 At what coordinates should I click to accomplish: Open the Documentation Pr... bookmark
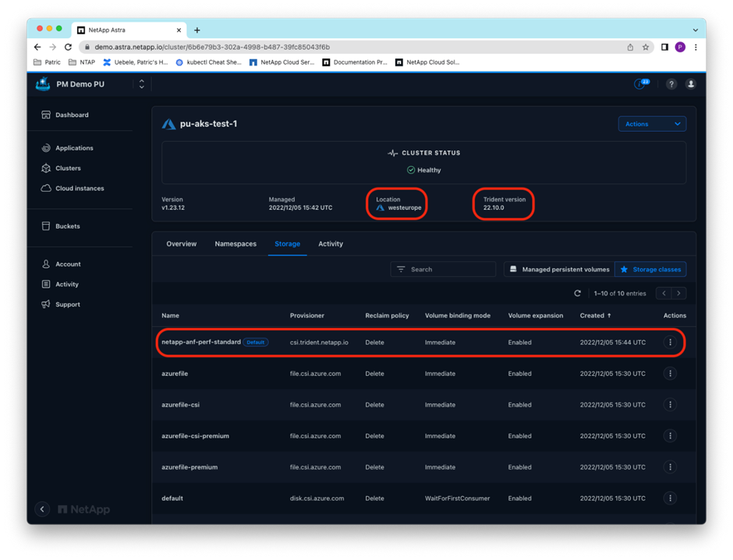coord(355,62)
